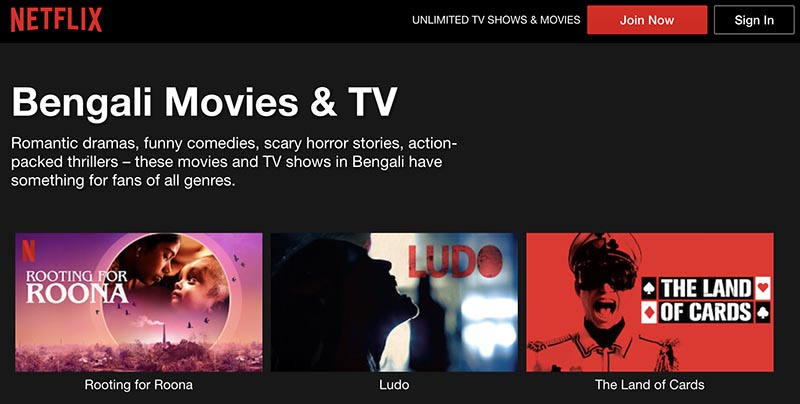The width and height of the screenshot is (800, 404).
Task: Click THE LAND OF CARDS banner in poster
Action: point(706,300)
